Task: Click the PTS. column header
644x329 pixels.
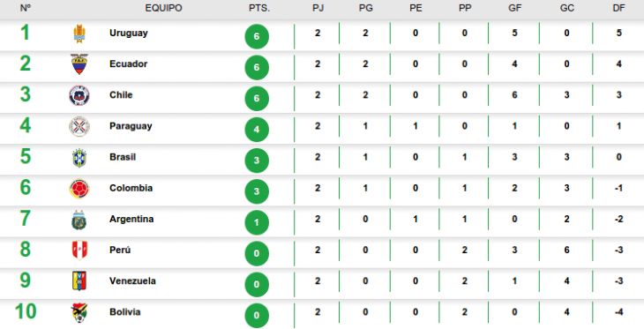Action: tap(259, 8)
